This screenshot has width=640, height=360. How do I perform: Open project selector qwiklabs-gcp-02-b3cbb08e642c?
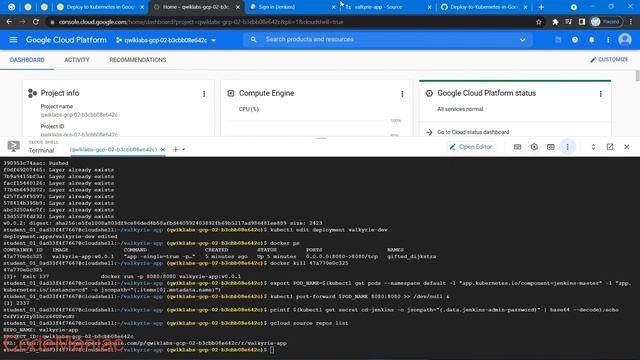(x=166, y=40)
